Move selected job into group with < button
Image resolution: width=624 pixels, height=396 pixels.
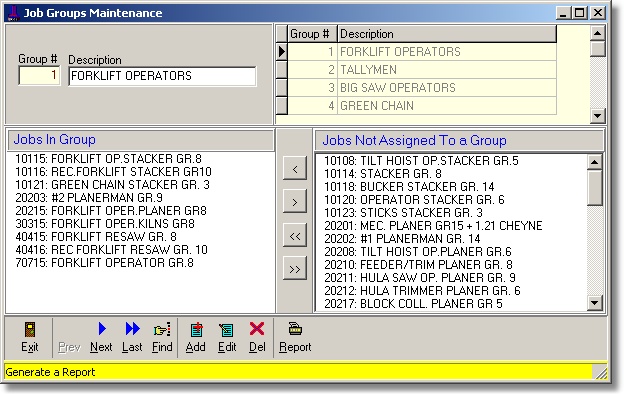295,169
